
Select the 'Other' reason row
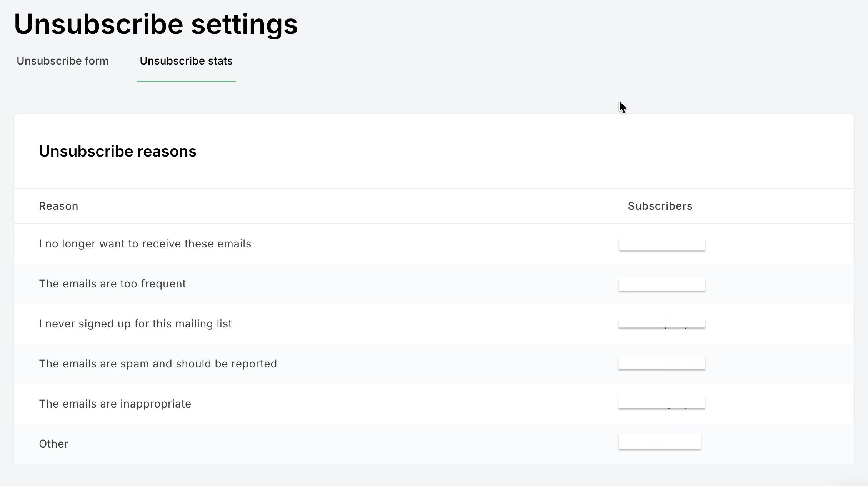pyautogui.click(x=53, y=443)
